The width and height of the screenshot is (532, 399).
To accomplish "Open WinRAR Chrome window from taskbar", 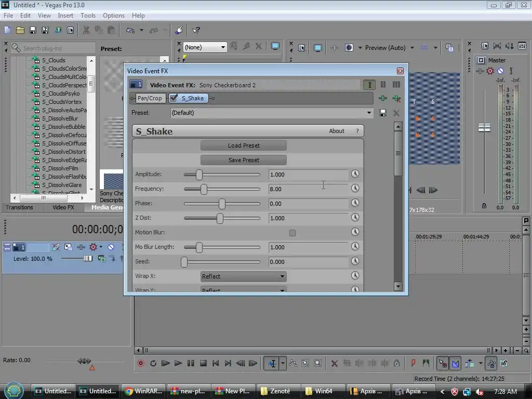I will (143, 391).
